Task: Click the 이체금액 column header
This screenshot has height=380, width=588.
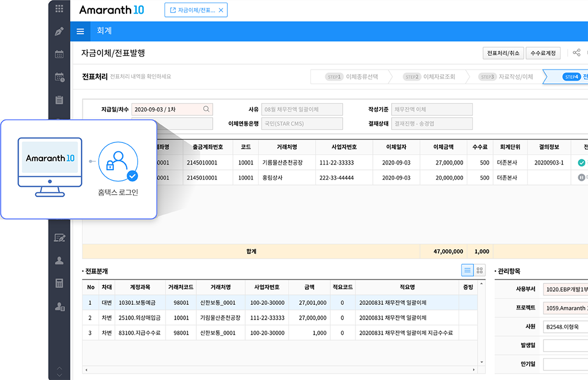Action: pos(443,147)
